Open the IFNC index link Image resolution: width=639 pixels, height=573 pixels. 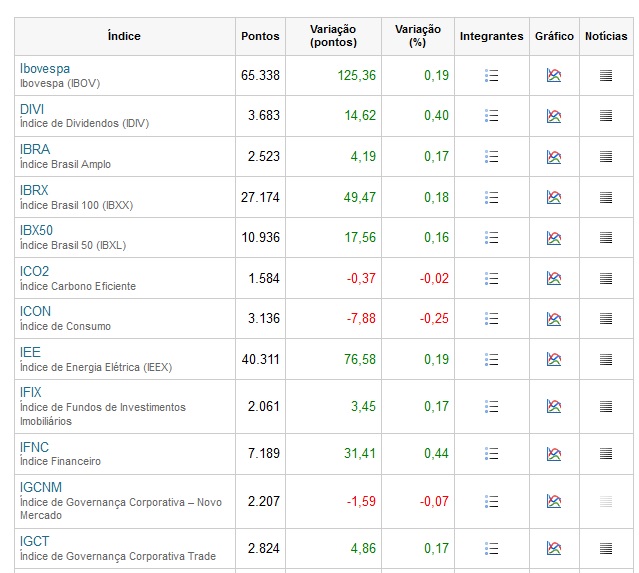(34, 447)
